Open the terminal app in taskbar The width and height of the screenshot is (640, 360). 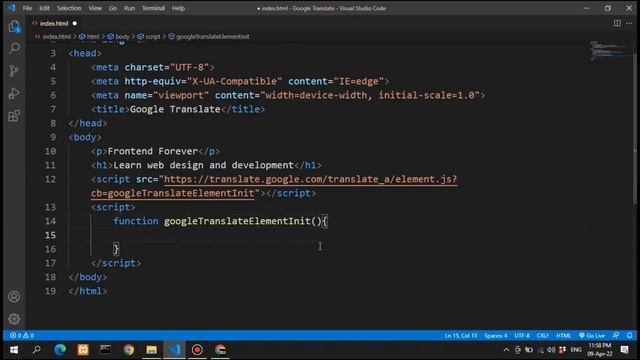[106, 350]
